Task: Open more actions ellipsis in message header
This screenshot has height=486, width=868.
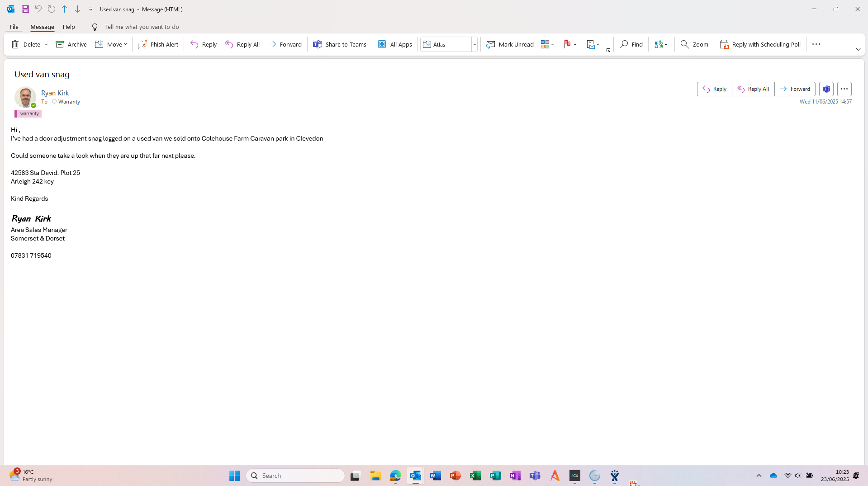Action: pyautogui.click(x=844, y=89)
